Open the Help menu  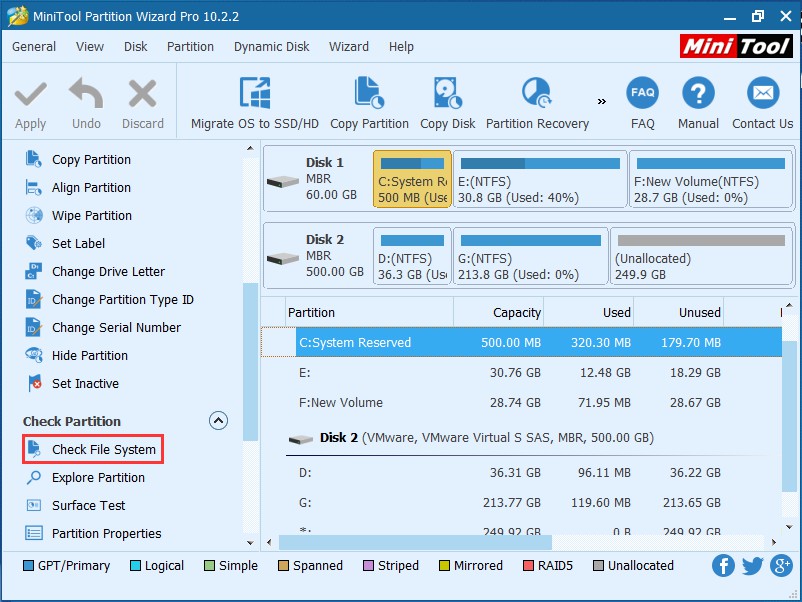point(401,47)
